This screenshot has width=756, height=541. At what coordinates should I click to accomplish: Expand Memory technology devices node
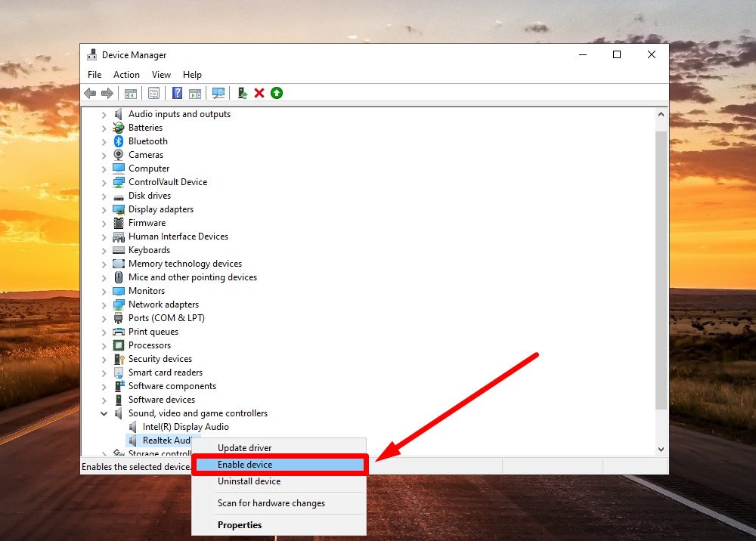coord(104,264)
